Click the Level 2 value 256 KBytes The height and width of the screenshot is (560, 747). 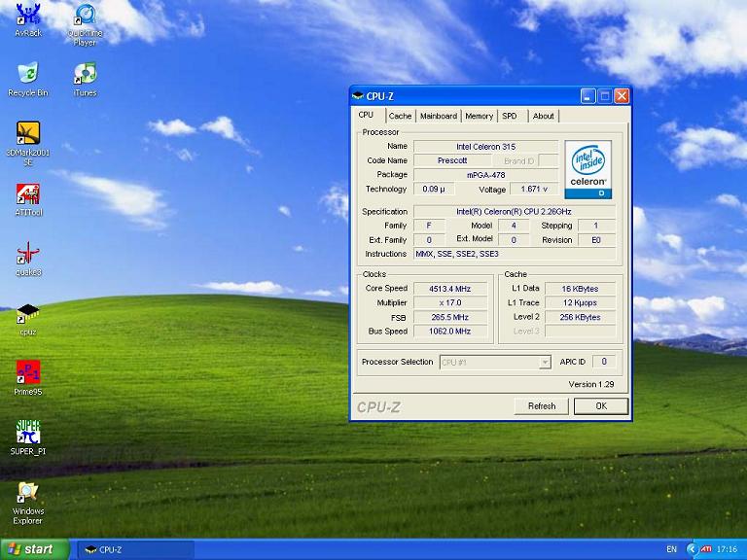(580, 317)
